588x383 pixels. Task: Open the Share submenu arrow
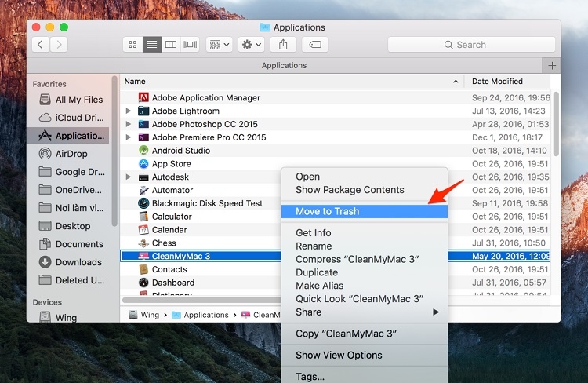point(436,312)
